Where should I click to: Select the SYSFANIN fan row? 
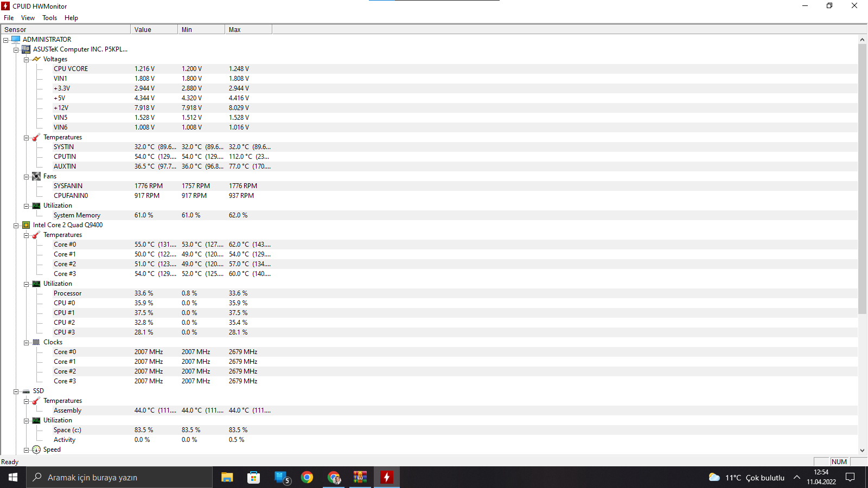(x=429, y=186)
